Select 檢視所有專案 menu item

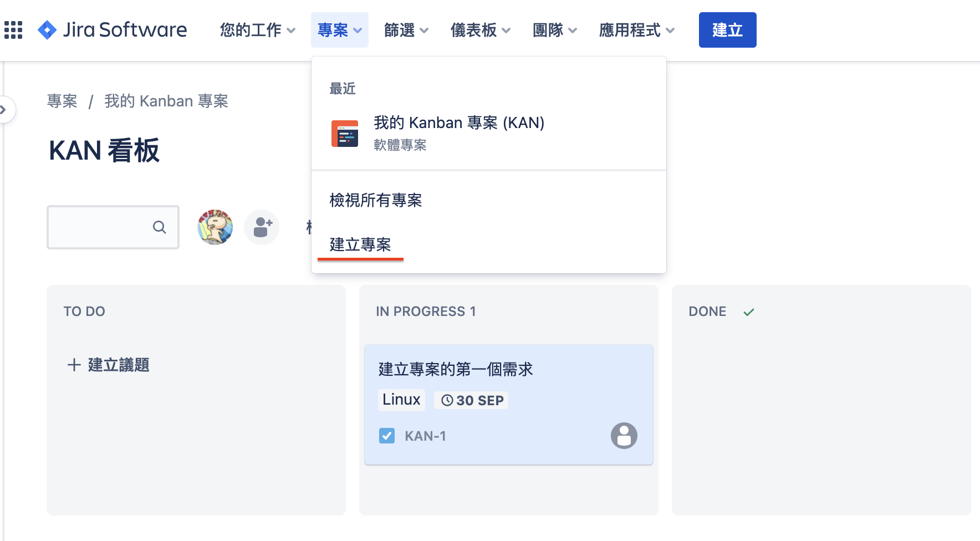pyautogui.click(x=376, y=200)
